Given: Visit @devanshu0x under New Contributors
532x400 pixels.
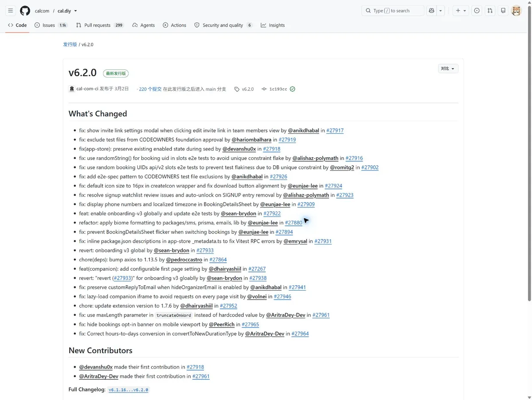Looking at the screenshot, I should [x=96, y=367].
